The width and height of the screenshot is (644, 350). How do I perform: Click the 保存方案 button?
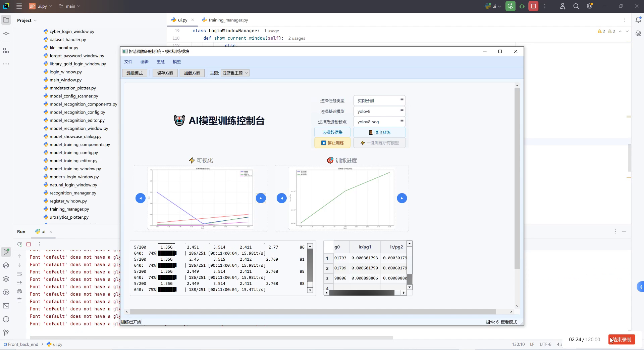[x=165, y=73]
